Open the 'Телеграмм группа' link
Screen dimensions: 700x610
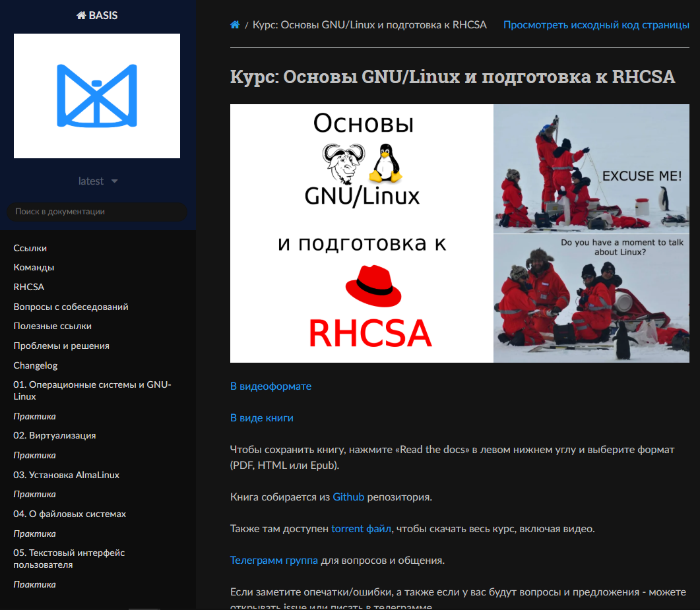(274, 561)
